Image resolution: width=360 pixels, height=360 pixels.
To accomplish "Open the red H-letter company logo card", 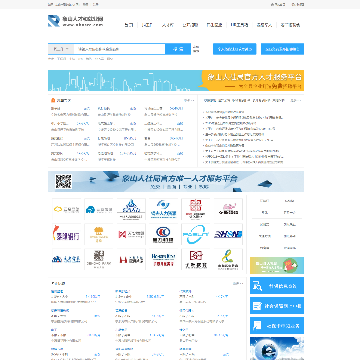I will coord(131,259).
